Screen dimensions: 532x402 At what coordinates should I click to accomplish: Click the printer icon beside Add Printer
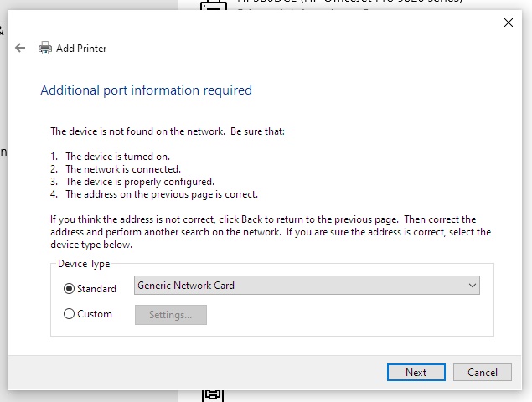45,49
